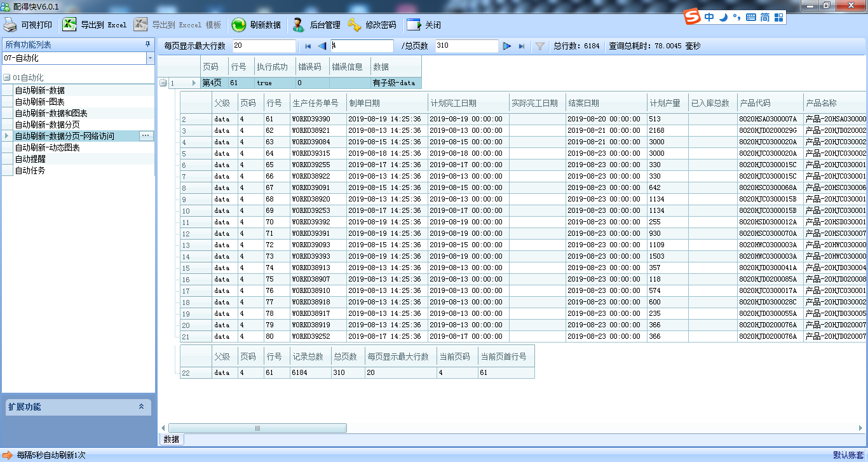The height and width of the screenshot is (462, 868).
Task: Sort by 实际完工日期 column header
Action: [537, 103]
